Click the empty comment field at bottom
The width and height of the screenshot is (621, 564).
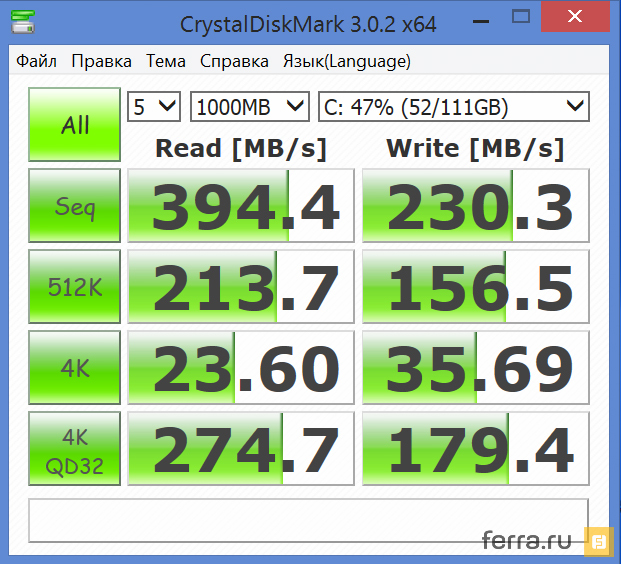(310, 520)
